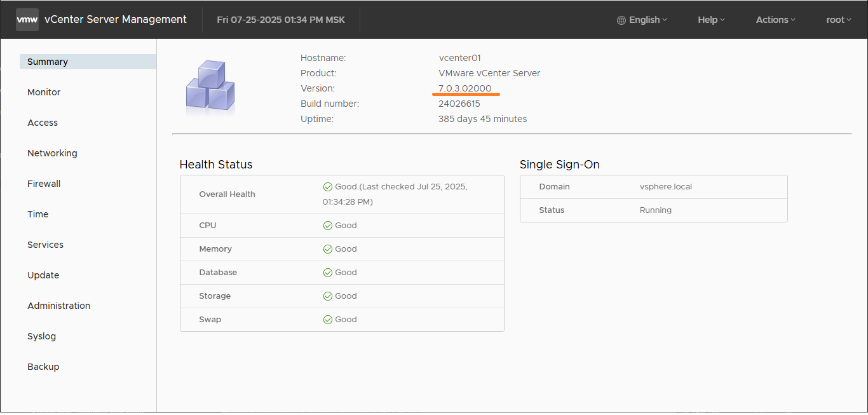Click the hostname value vcenter01
The image size is (868, 415).
coord(460,58)
